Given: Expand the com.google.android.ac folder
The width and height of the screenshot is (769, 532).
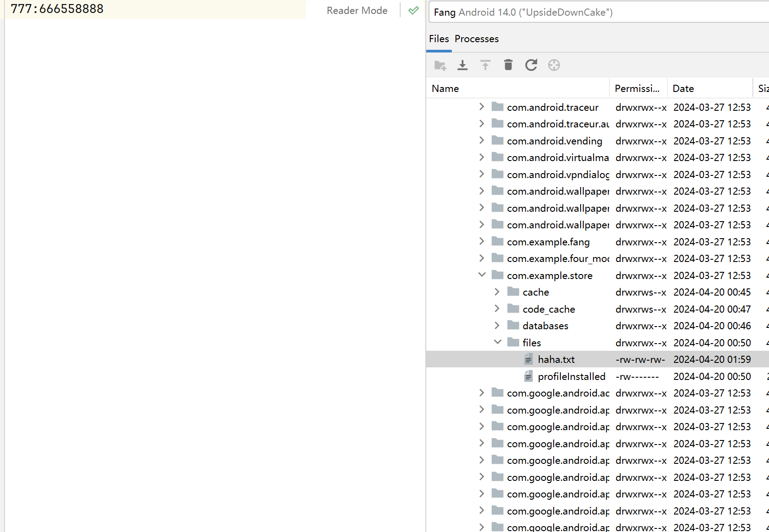Looking at the screenshot, I should pyautogui.click(x=482, y=393).
